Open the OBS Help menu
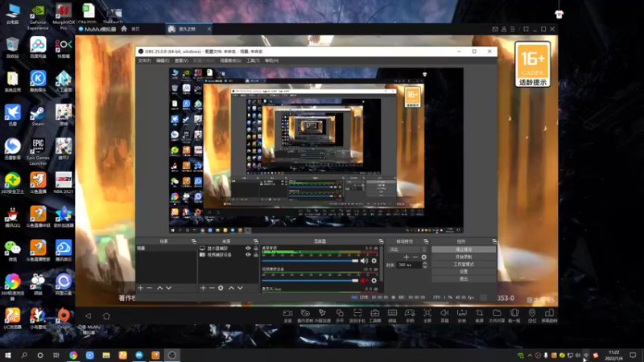644x362 pixels. 271,60
